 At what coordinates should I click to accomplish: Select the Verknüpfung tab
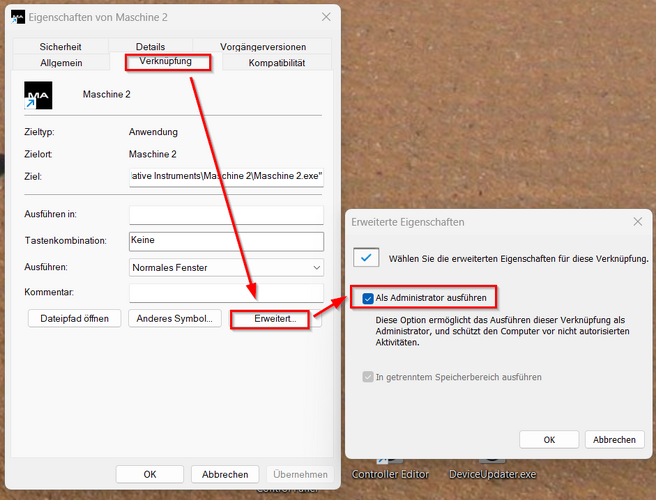tap(166, 61)
